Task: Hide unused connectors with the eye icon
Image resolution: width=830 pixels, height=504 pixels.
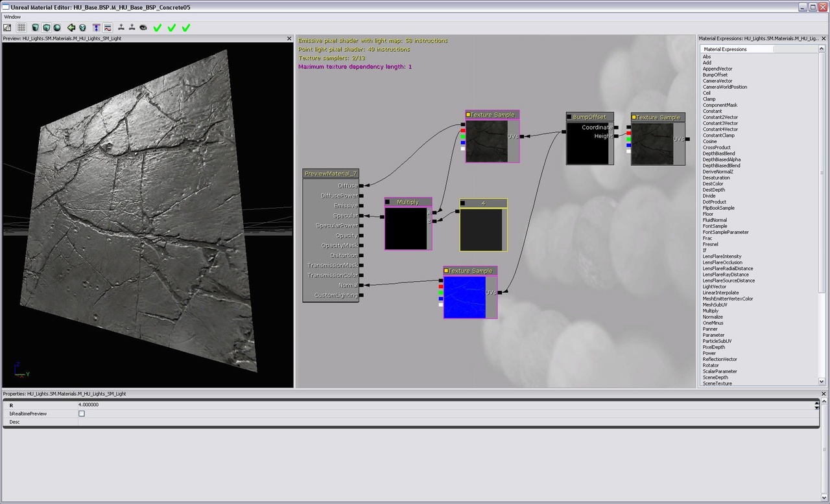Action: pyautogui.click(x=143, y=27)
